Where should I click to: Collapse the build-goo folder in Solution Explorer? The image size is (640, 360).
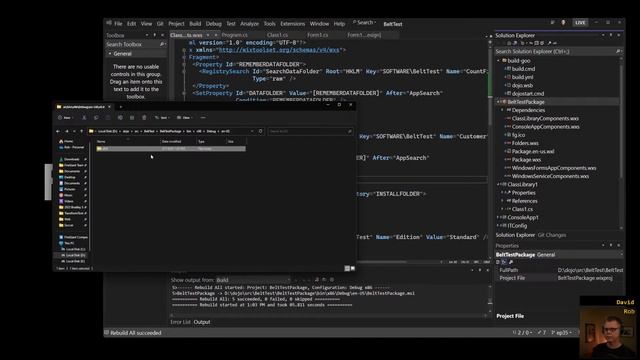point(498,60)
